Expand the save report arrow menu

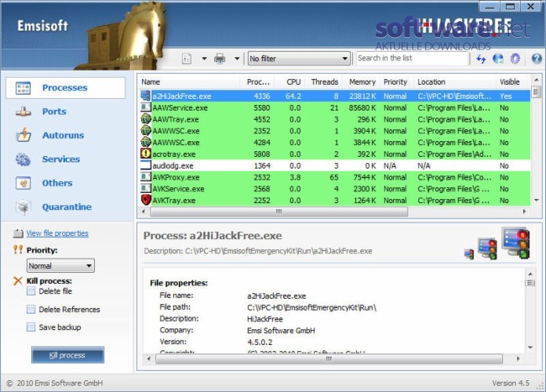point(205,59)
